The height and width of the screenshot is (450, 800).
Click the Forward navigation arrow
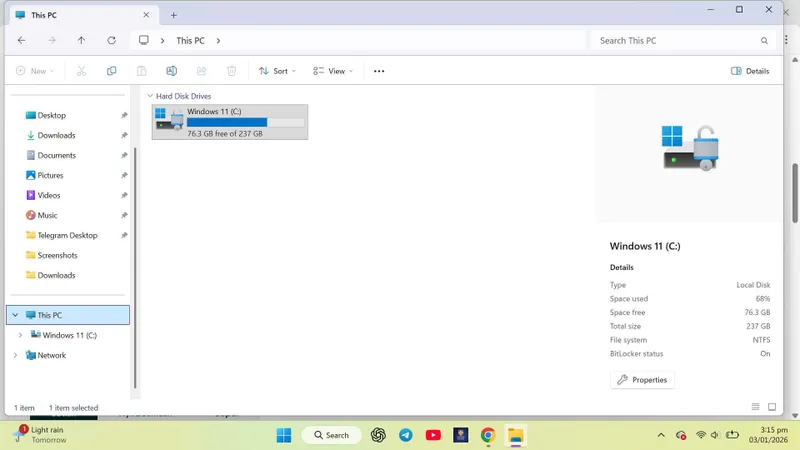tap(52, 40)
